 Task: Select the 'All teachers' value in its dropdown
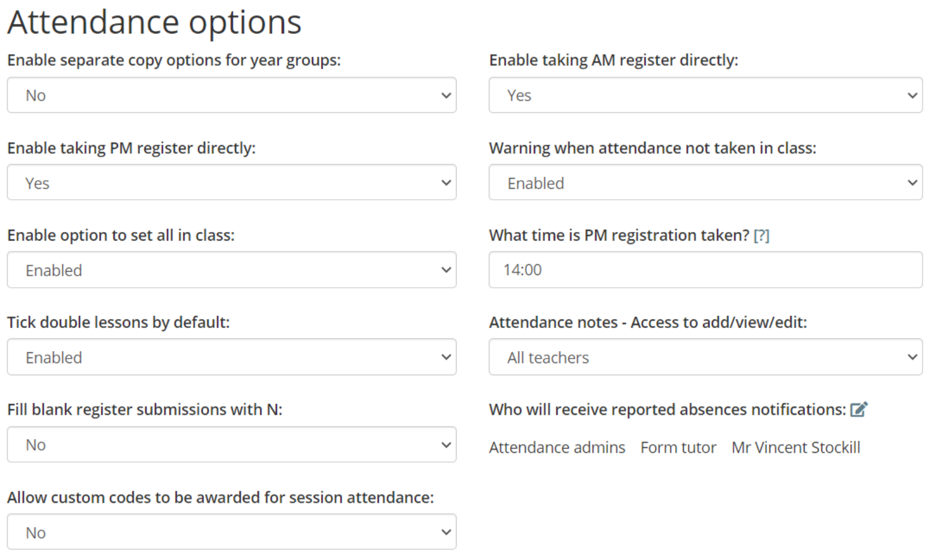coord(547,357)
